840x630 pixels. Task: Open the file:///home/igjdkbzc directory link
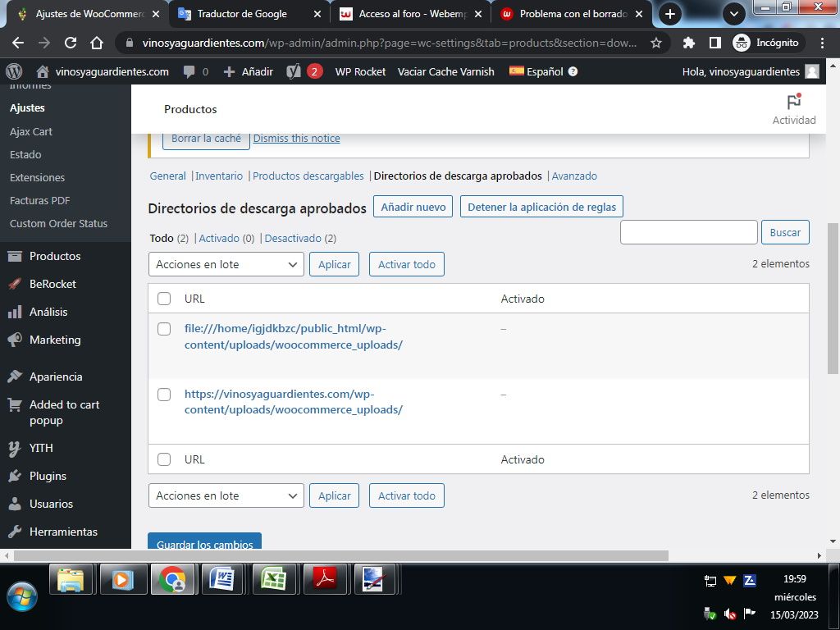tap(294, 336)
